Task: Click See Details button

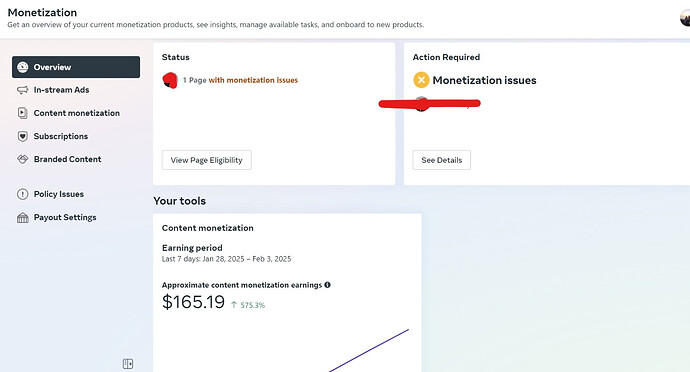Action: [441, 160]
